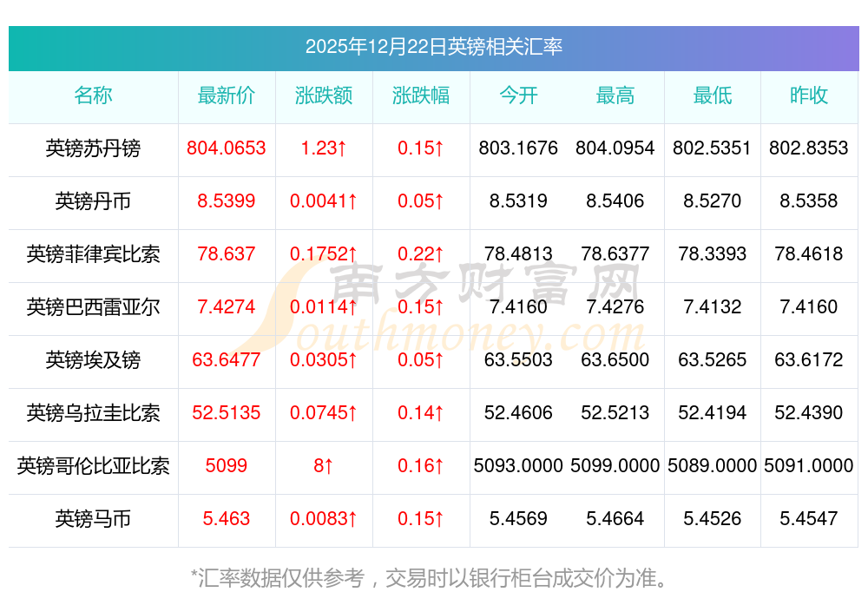Viewport: 868px width, 605px height.
Task: Click change percent 0.16↑
Action: click(x=421, y=465)
